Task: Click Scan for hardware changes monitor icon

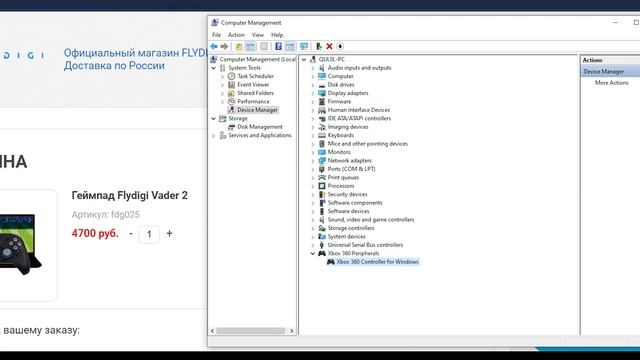Action: (304, 47)
